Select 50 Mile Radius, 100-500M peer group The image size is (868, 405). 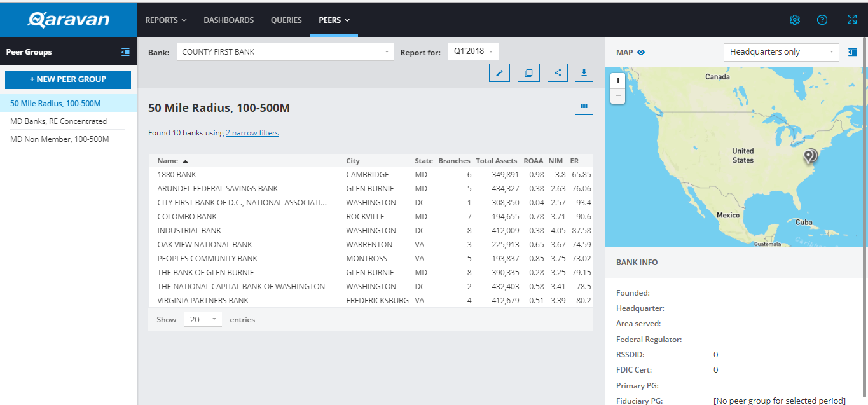(68, 103)
